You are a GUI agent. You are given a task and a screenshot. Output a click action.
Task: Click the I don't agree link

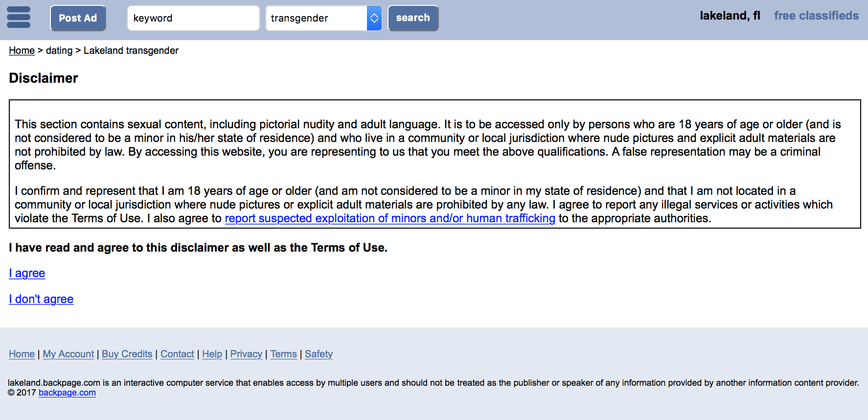(41, 299)
